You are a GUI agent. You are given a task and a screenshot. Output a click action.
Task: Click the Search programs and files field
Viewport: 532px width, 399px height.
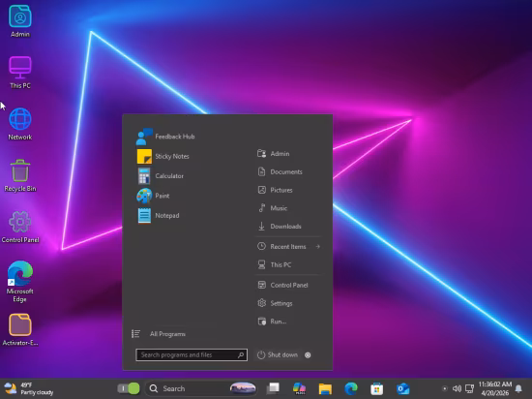pyautogui.click(x=192, y=354)
